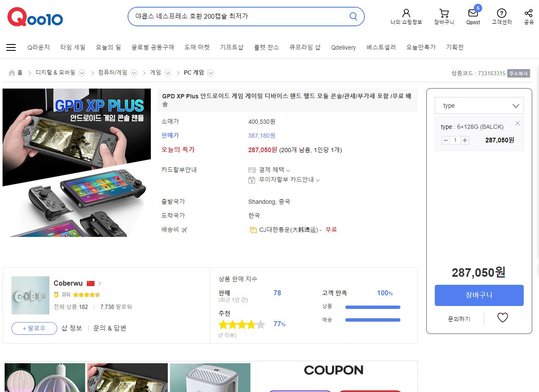
Task: Click the blue 장바구니 button
Action: (479, 295)
